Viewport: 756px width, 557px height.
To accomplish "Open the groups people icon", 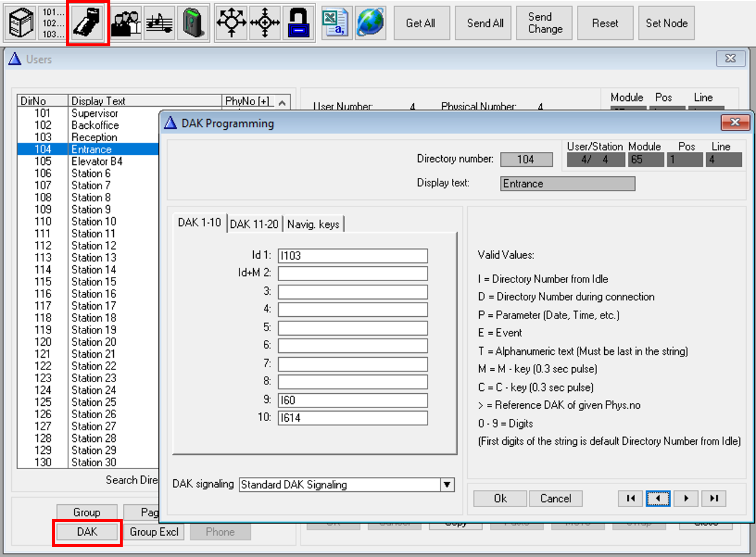I will (x=126, y=23).
